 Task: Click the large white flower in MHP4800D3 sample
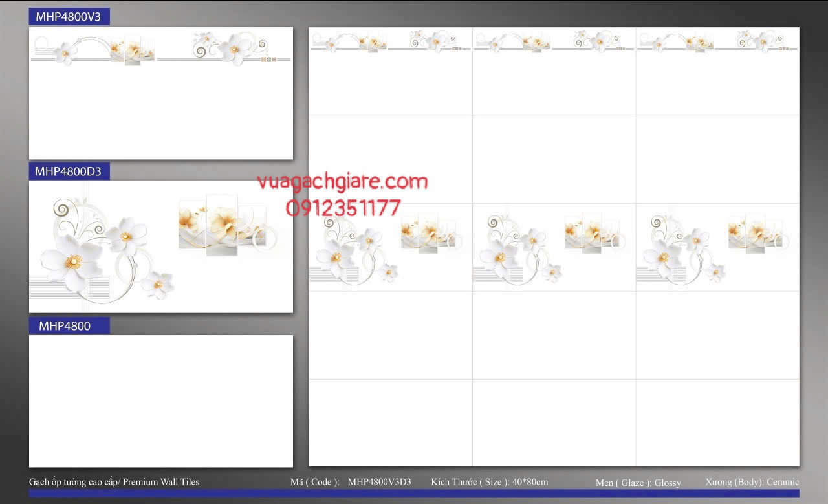[x=71, y=261]
